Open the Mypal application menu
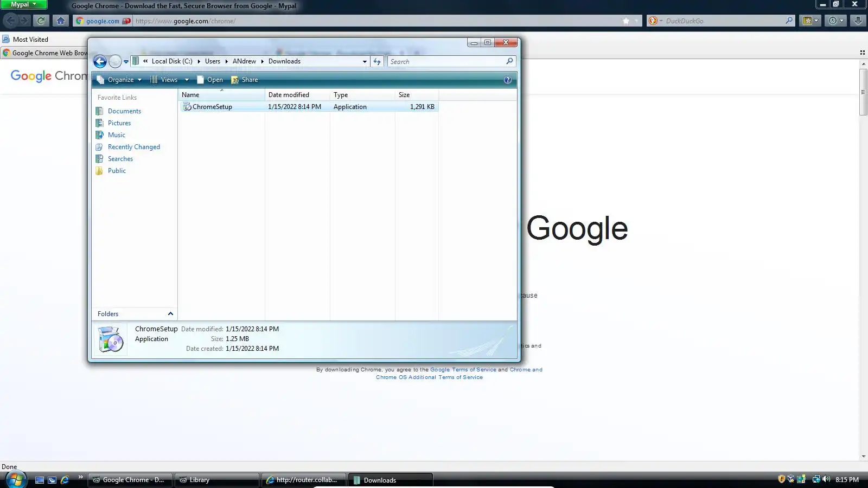The image size is (868, 488). tap(23, 4)
